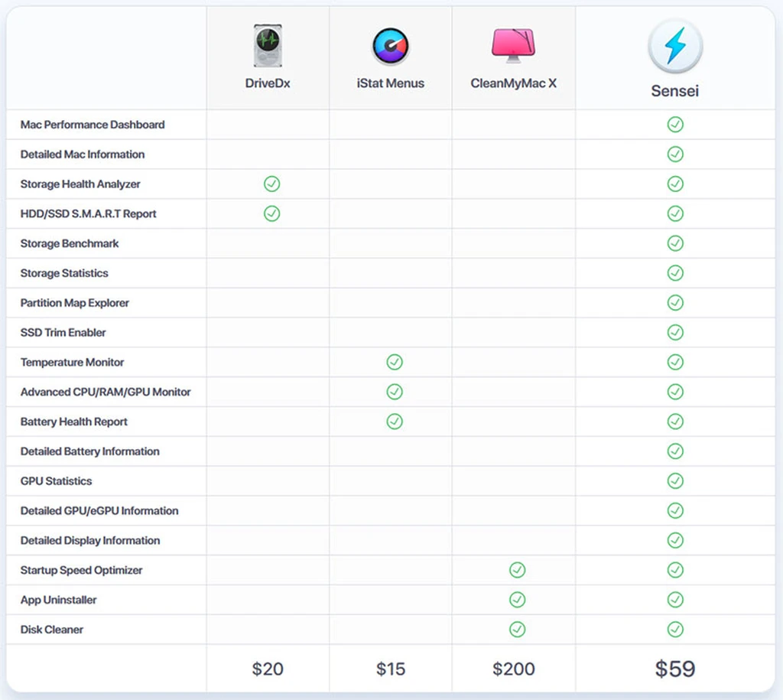
Task: Click the "Sensei" column heading text
Action: click(x=675, y=91)
